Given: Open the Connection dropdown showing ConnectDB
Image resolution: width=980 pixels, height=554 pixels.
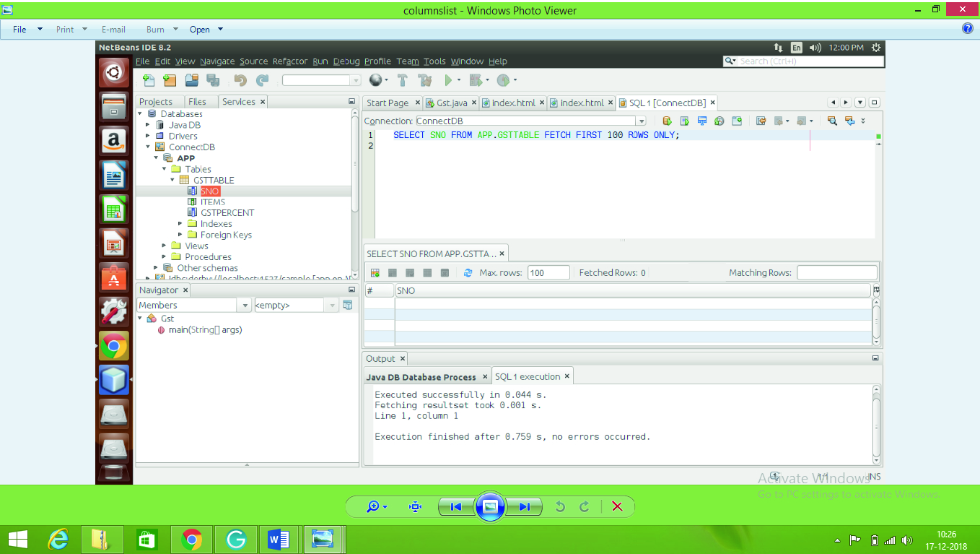Looking at the screenshot, I should point(641,121).
